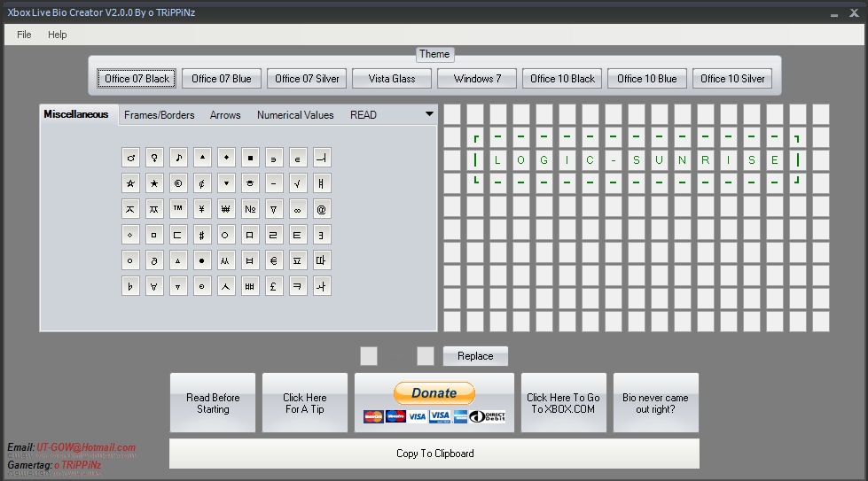The image size is (868, 481).
Task: Open Read Before Starting
Action: click(213, 403)
